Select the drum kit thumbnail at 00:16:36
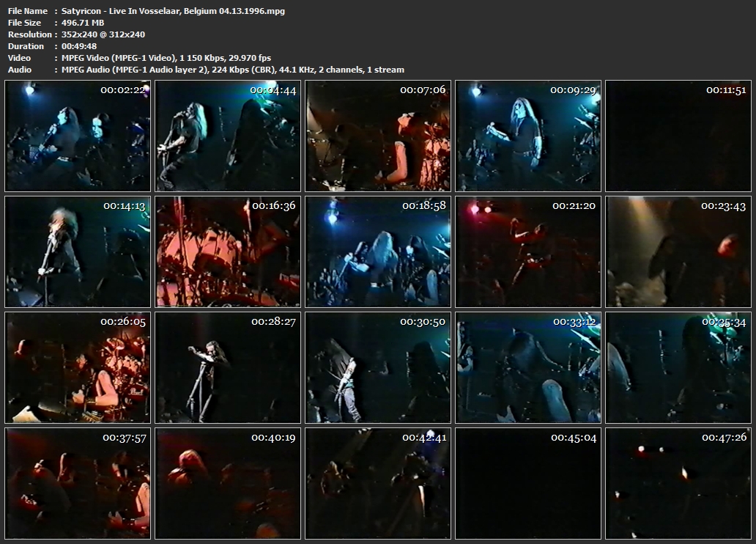This screenshot has height=544, width=756. [x=228, y=252]
